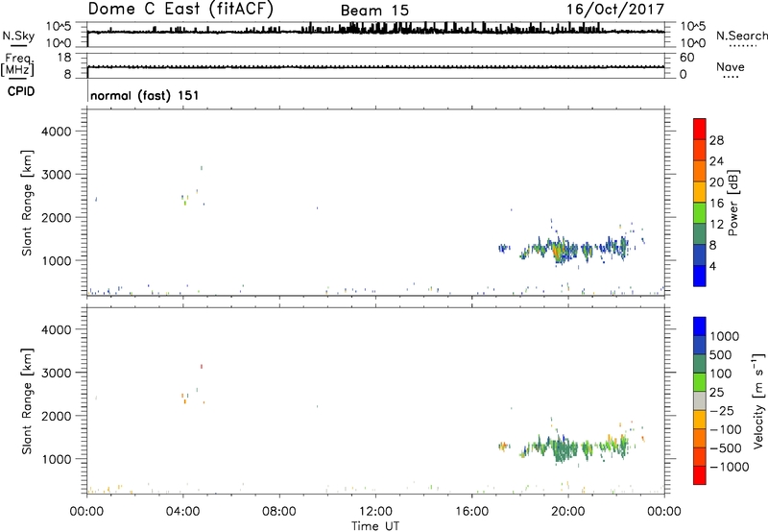Click the light green segment of Velocity color bar

point(700,382)
